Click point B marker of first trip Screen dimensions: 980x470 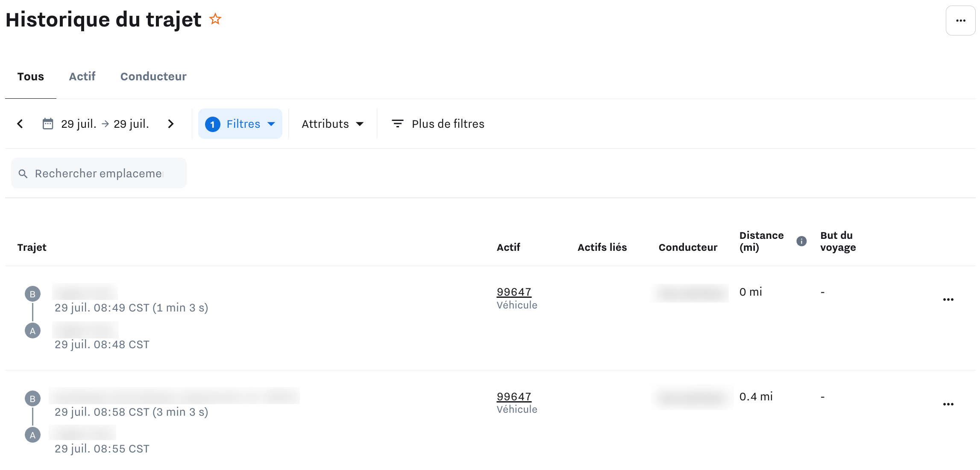click(x=32, y=294)
